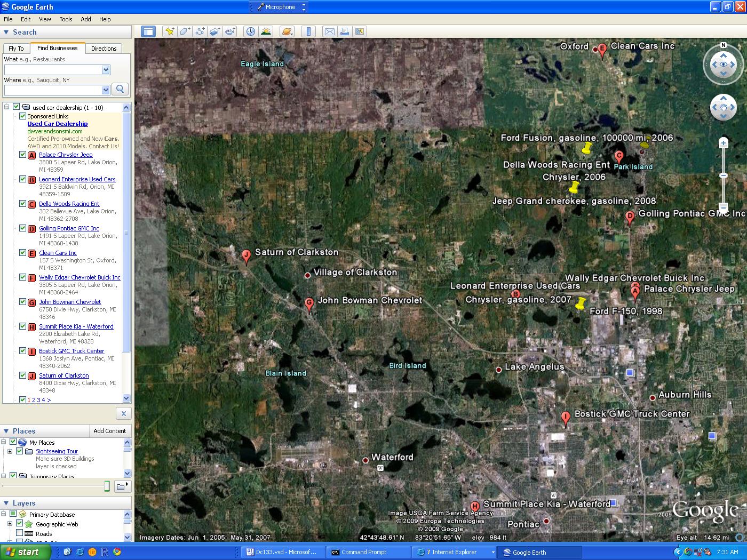Uncheck the Sightseeing Tour checkbox

(20, 451)
